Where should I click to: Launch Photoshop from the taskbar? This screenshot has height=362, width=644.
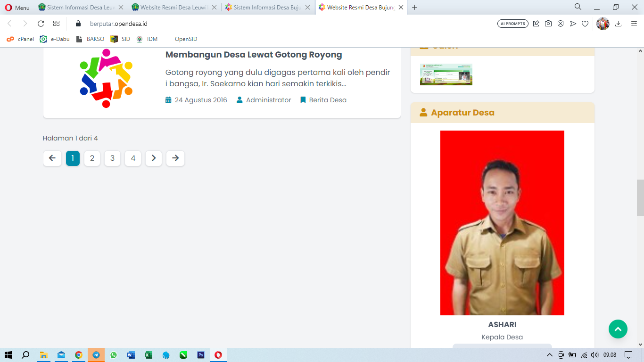click(201, 355)
